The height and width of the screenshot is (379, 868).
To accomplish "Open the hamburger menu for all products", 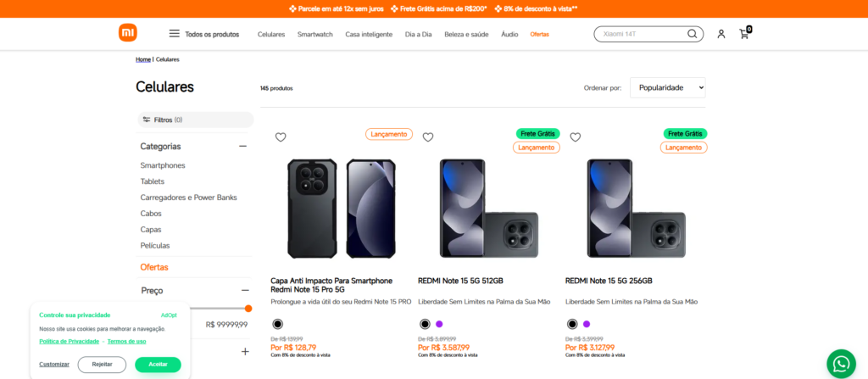I will 175,34.
